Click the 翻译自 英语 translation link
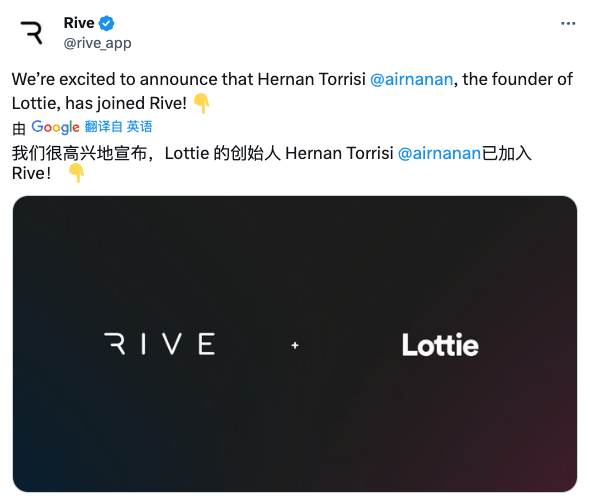The width and height of the screenshot is (590, 501). click(118, 126)
